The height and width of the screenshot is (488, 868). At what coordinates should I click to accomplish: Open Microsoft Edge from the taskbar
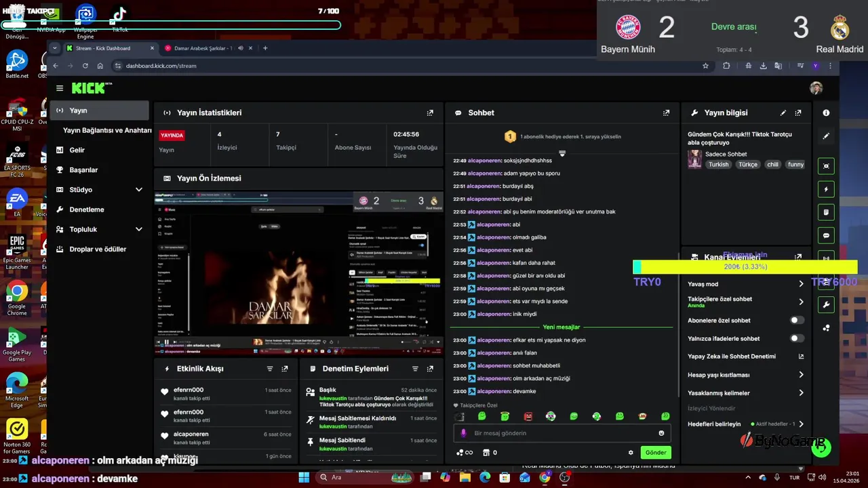pos(485,477)
